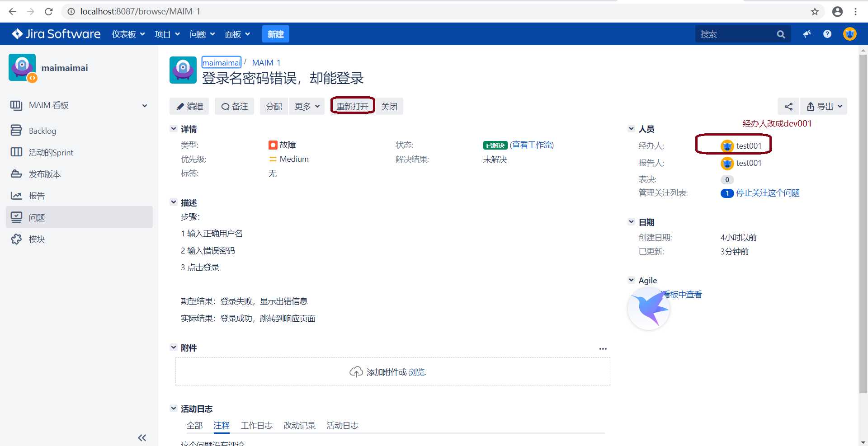The width and height of the screenshot is (868, 446).
Task: Open Backlog in the sidebar
Action: tap(42, 131)
